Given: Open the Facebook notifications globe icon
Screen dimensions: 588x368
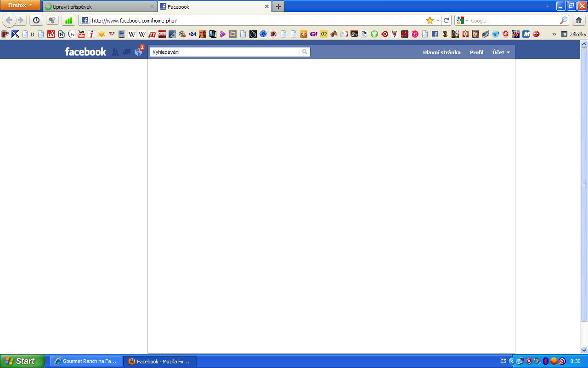Looking at the screenshot, I should coord(138,52).
